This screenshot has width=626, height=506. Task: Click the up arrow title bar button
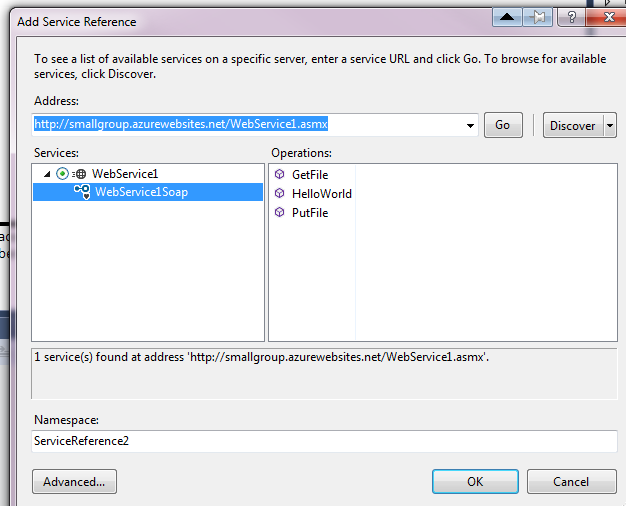(507, 18)
